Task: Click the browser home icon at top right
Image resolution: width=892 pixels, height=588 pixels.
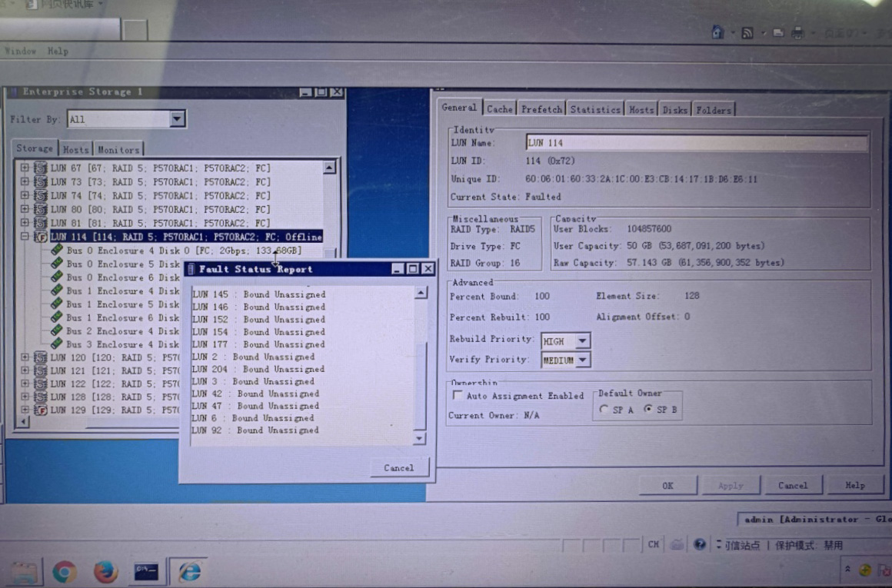Action: [717, 32]
